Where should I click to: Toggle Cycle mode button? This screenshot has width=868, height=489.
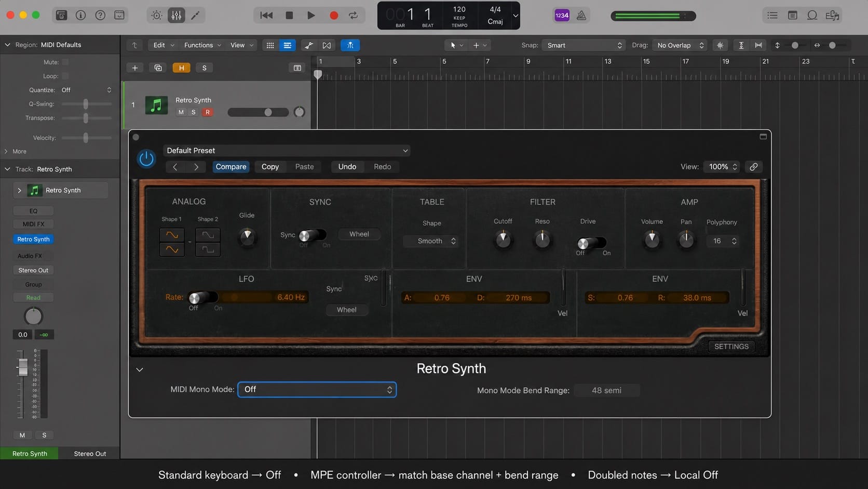[x=354, y=15]
